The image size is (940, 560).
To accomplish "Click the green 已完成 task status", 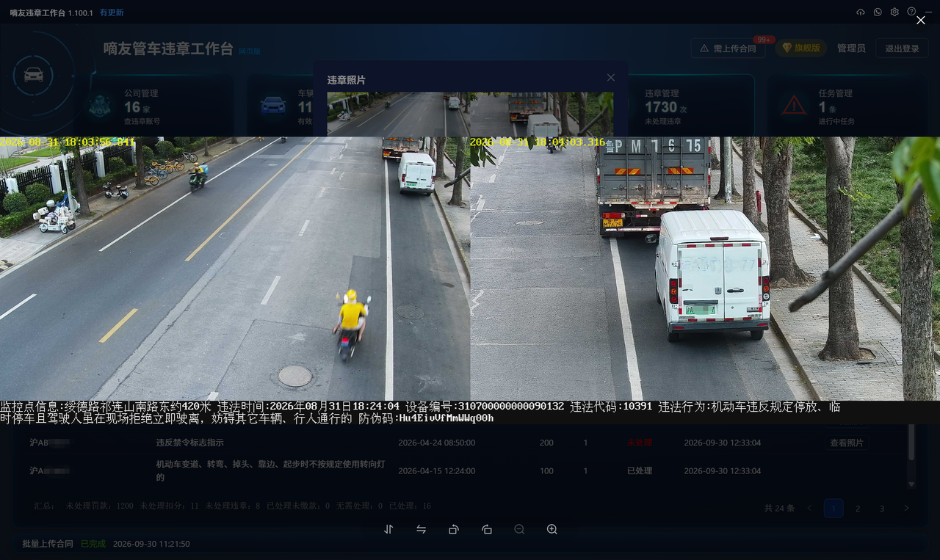I will click(93, 544).
